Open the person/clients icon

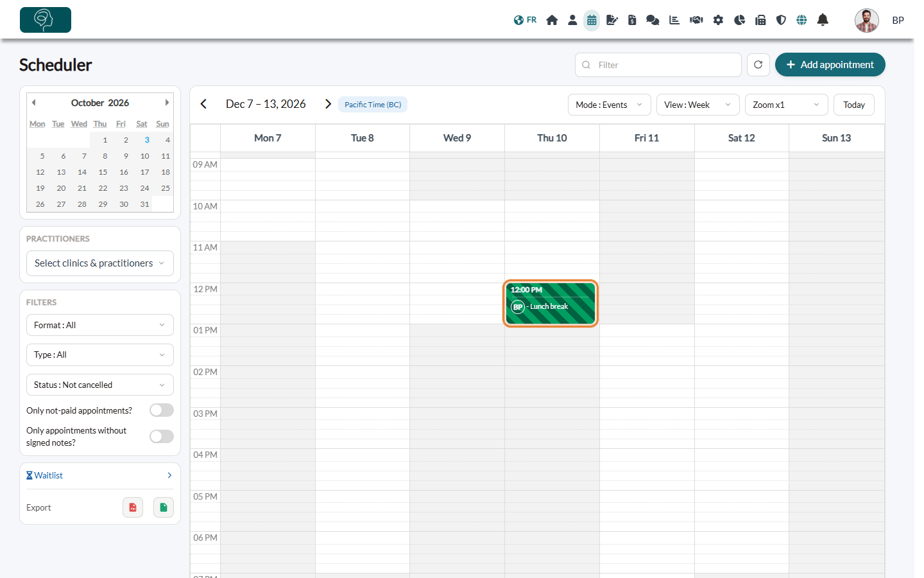click(572, 20)
